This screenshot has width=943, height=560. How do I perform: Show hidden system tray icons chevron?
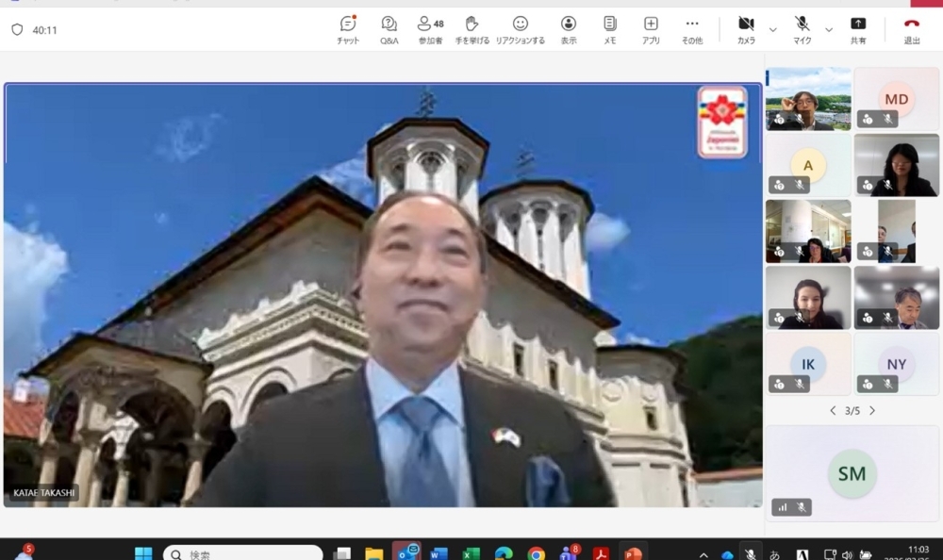(x=703, y=554)
